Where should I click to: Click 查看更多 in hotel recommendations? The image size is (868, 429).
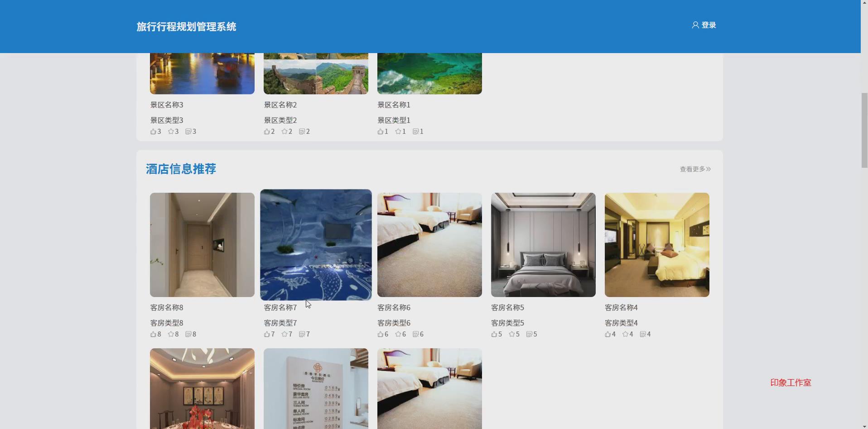[x=695, y=169]
